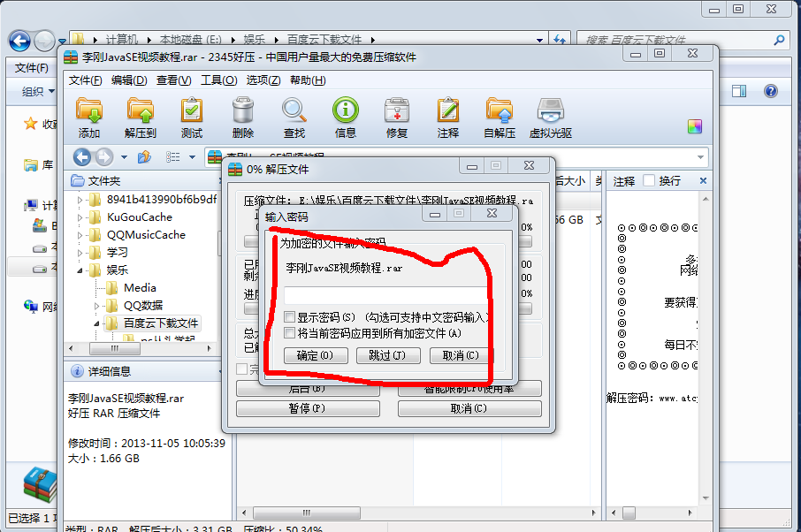801x532 pixels.
Task: Open the 查看(V) menu
Action: [173, 80]
